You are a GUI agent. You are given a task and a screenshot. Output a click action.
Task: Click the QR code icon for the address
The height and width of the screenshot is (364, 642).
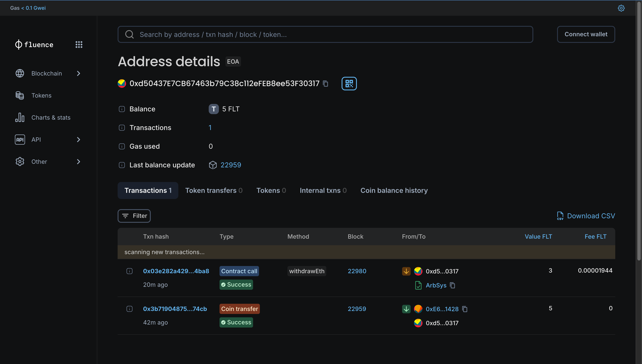[349, 84]
